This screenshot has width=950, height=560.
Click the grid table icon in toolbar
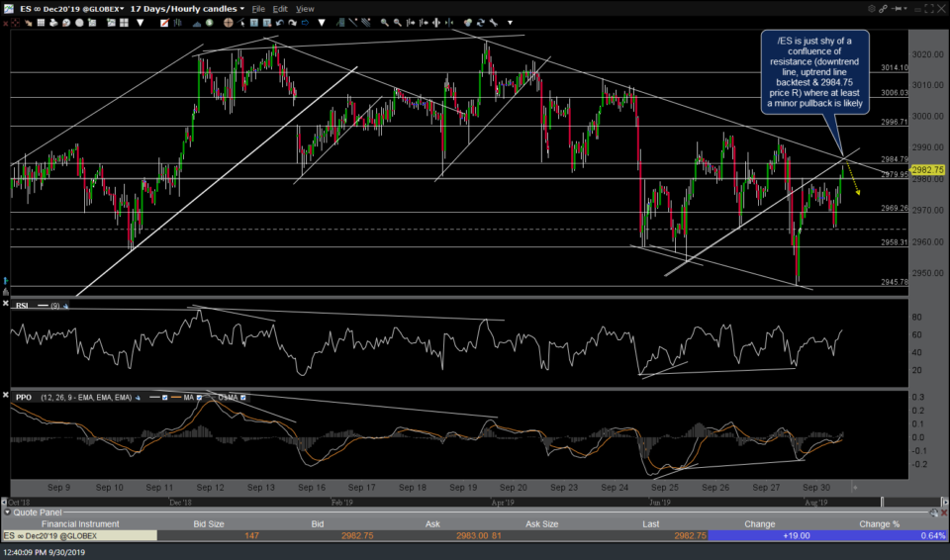[x=41, y=23]
